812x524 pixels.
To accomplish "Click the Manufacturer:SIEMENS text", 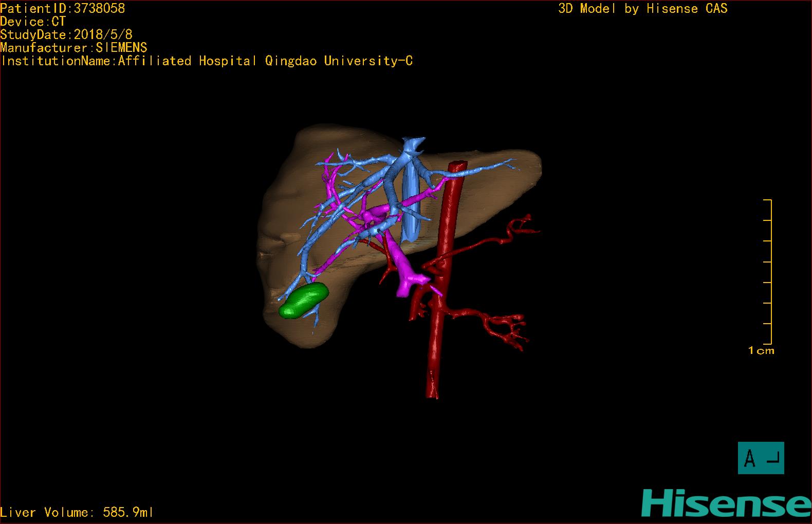I will [74, 48].
